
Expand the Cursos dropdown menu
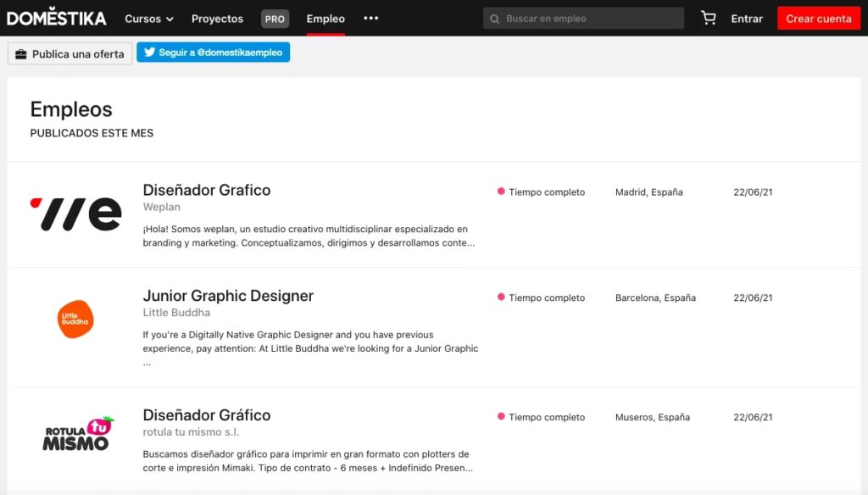tap(148, 19)
